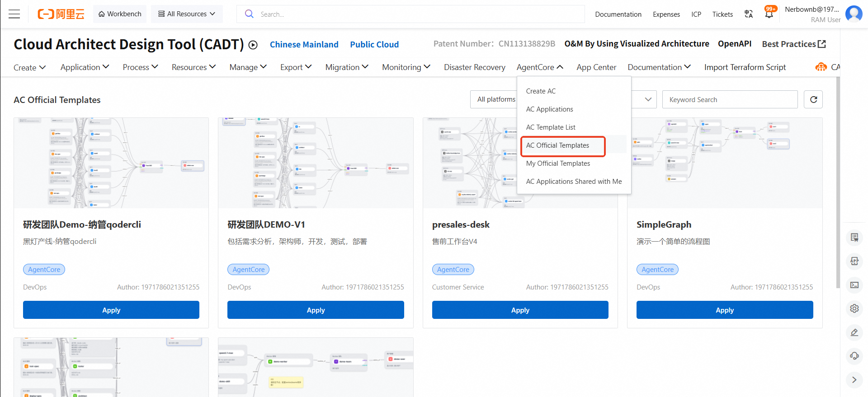Open the document list sidebar icon
This screenshot has width=868, height=397.
(x=854, y=238)
